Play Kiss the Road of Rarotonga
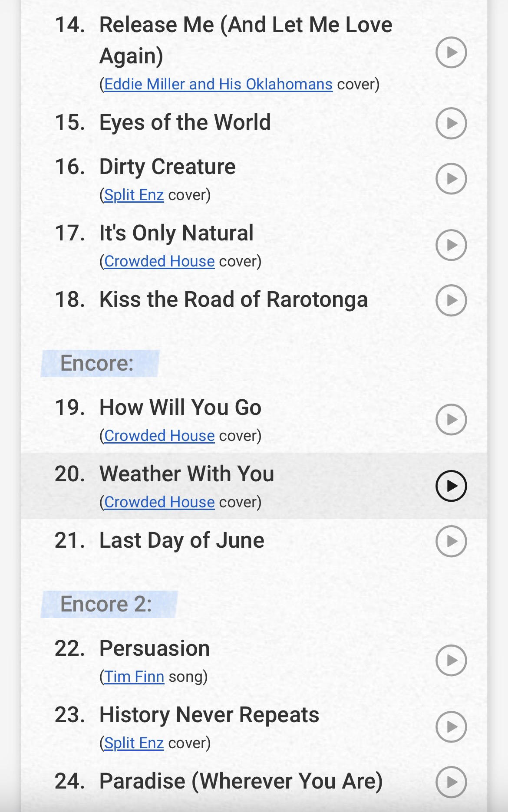 pyautogui.click(x=451, y=300)
